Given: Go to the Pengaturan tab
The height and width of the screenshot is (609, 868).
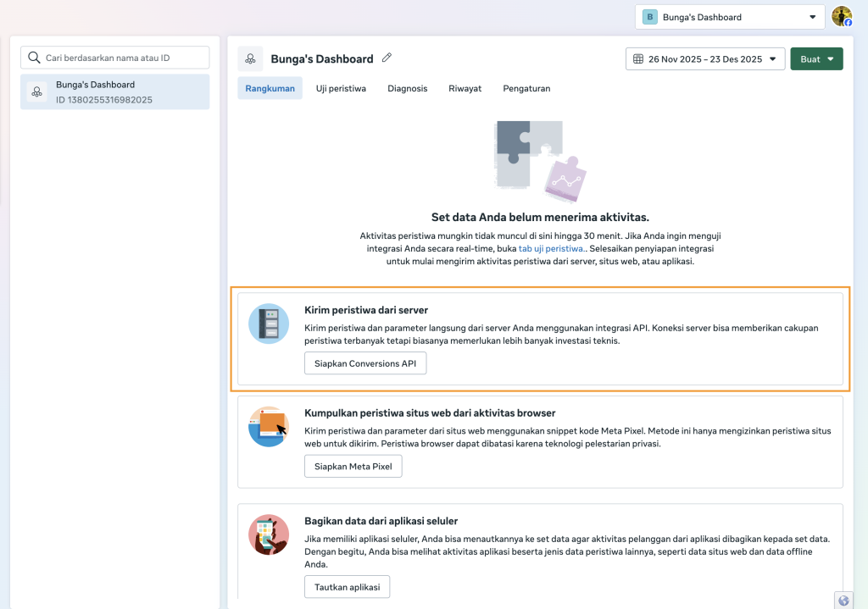Looking at the screenshot, I should 526,88.
